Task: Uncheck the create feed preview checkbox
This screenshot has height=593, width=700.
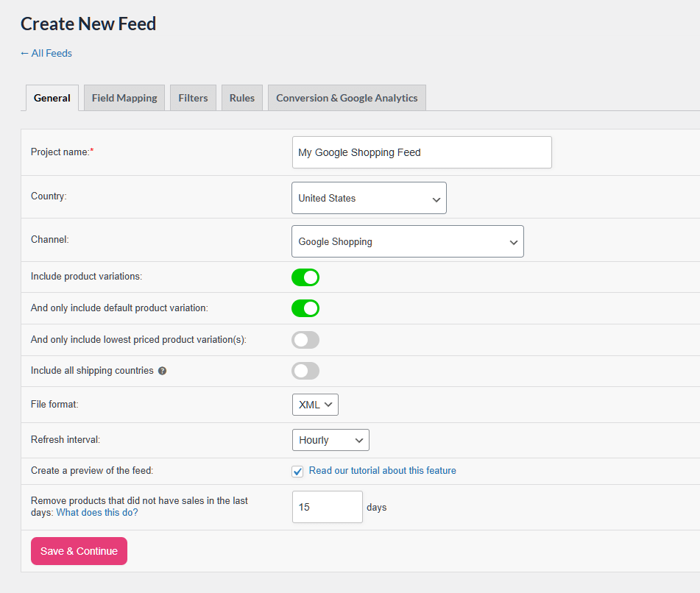Action: coord(297,471)
